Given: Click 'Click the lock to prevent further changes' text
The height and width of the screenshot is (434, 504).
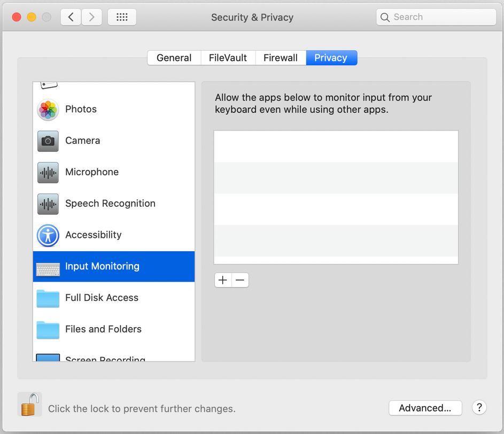Looking at the screenshot, I should tap(142, 408).
